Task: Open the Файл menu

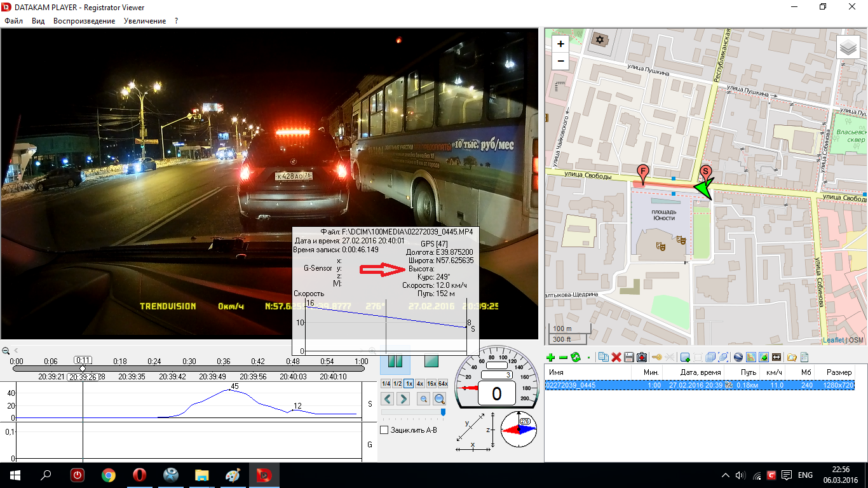Action: pos(13,21)
